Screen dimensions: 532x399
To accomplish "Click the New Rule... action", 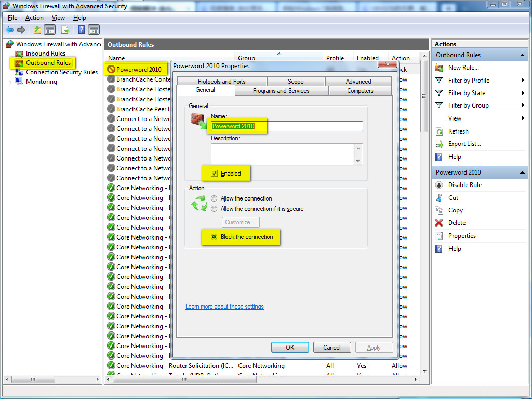I will (463, 68).
